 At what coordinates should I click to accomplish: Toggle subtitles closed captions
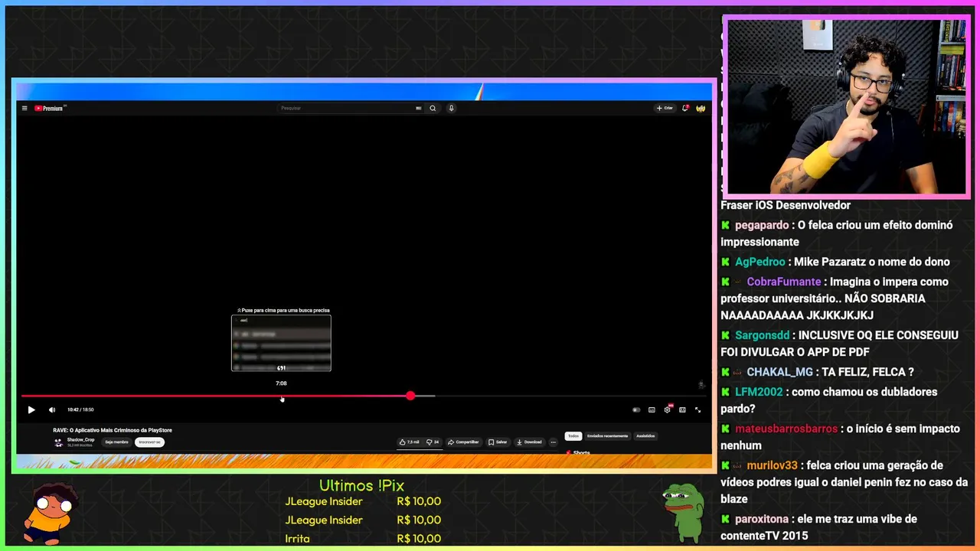(x=652, y=409)
